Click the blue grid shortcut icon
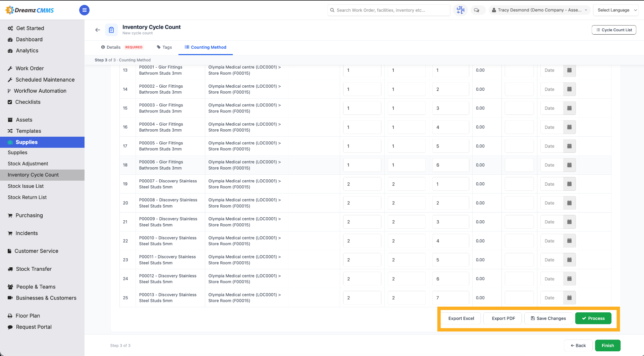Image resolution: width=644 pixels, height=356 pixels. [461, 10]
